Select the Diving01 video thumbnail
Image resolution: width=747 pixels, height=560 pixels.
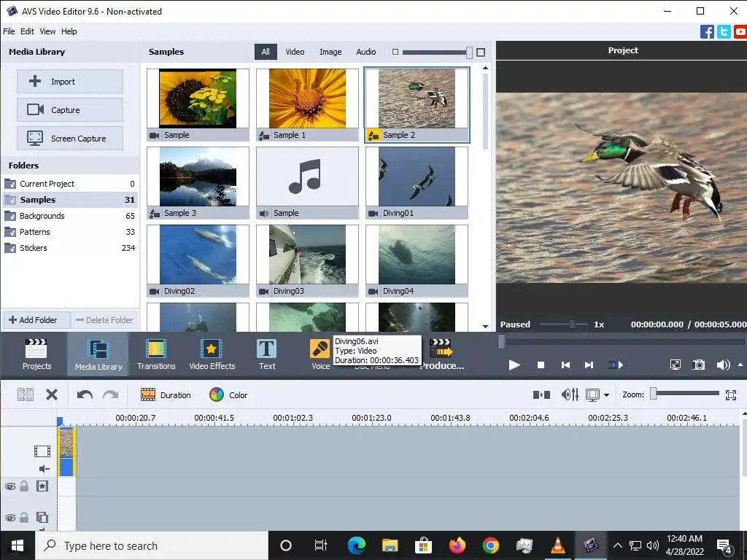417,183
